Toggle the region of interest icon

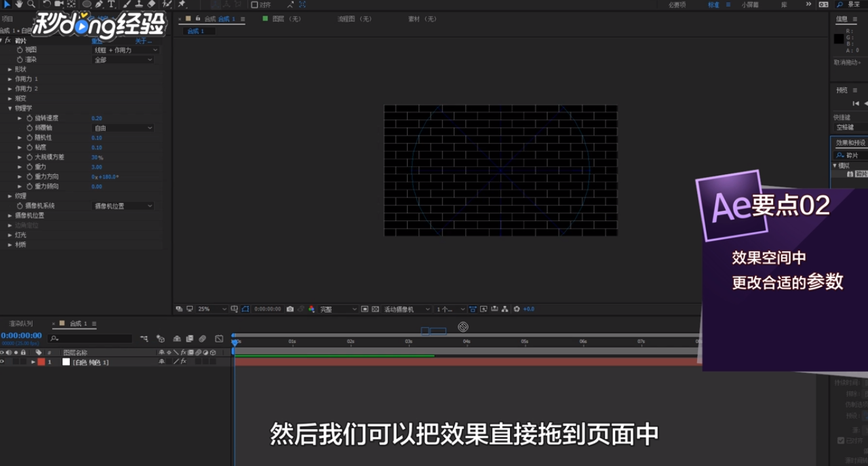(x=365, y=309)
